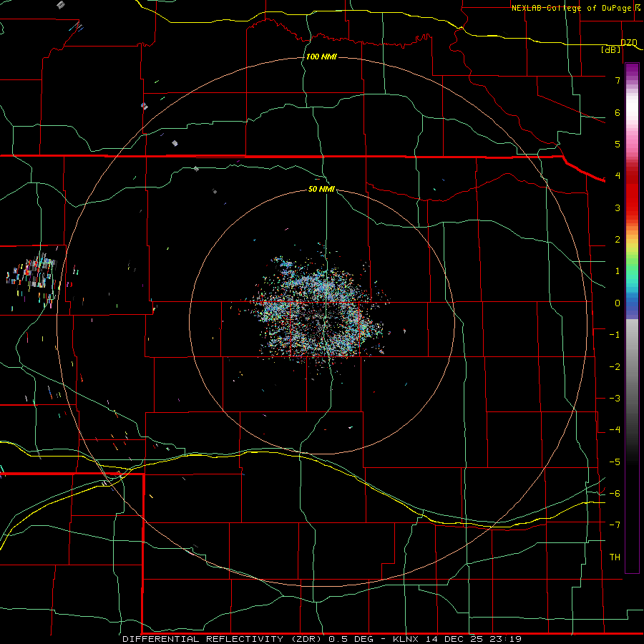Click the "DZD" legend title
The image size is (644, 644).
629,42
